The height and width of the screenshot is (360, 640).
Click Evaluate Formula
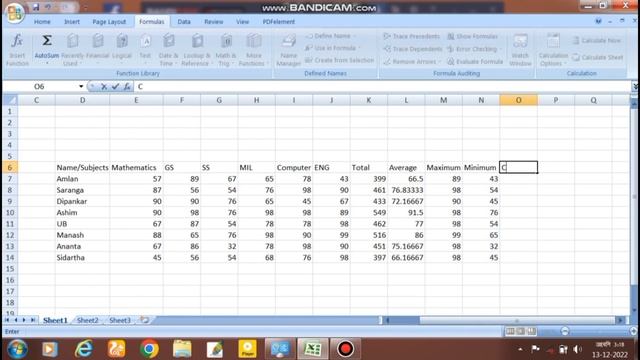point(475,62)
